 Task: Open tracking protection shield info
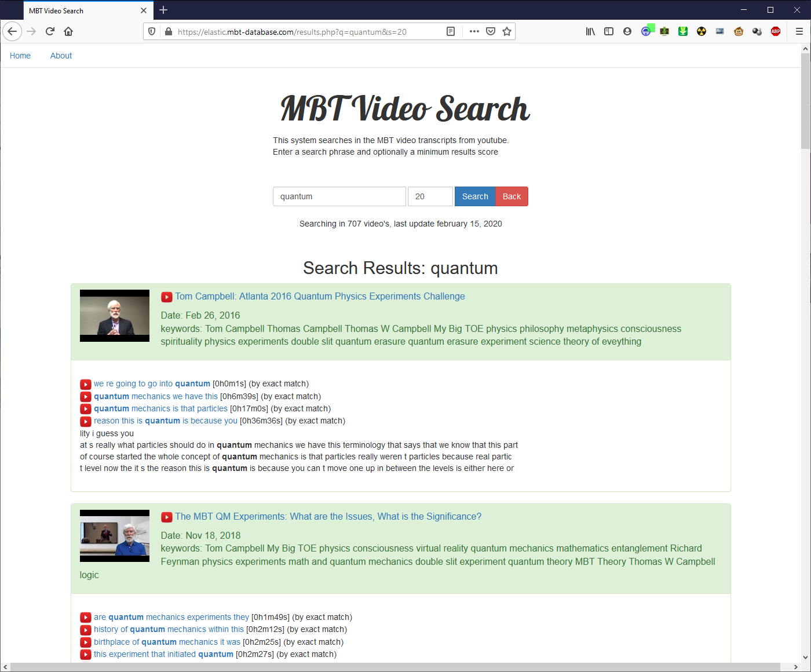(x=152, y=31)
